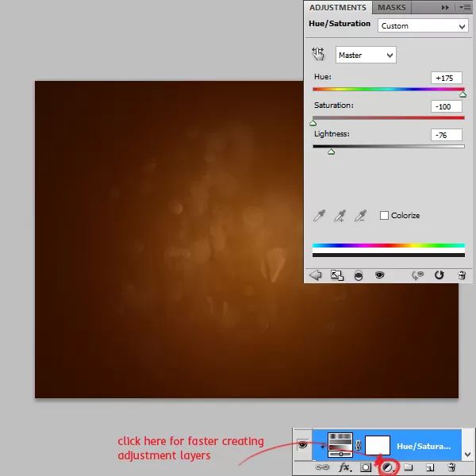
Task: Reset adjustment to defaults icon
Action: pos(439,275)
